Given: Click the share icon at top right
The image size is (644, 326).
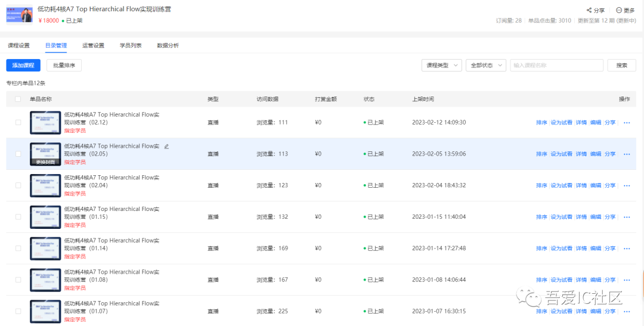Looking at the screenshot, I should click(x=589, y=10).
